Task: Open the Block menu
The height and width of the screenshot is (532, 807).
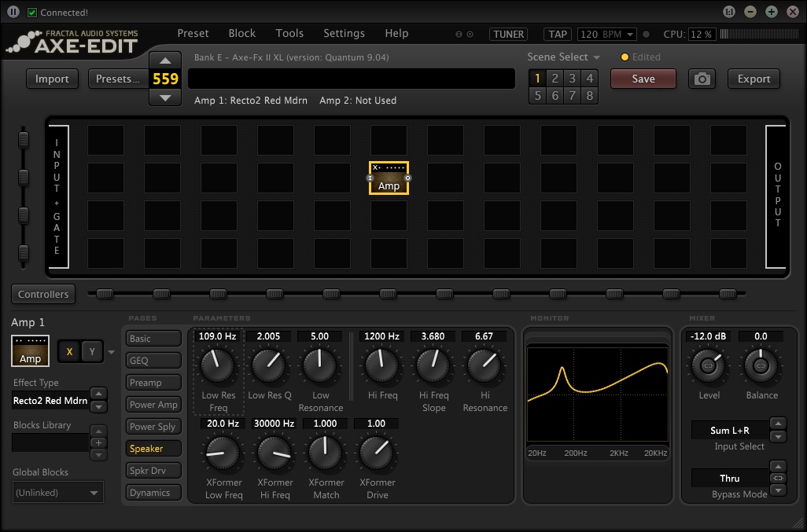Action: coord(242,34)
